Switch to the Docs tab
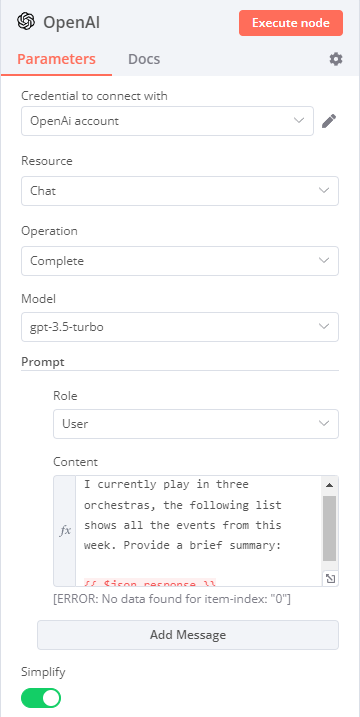Viewport: 360px width, 717px height. click(x=144, y=59)
